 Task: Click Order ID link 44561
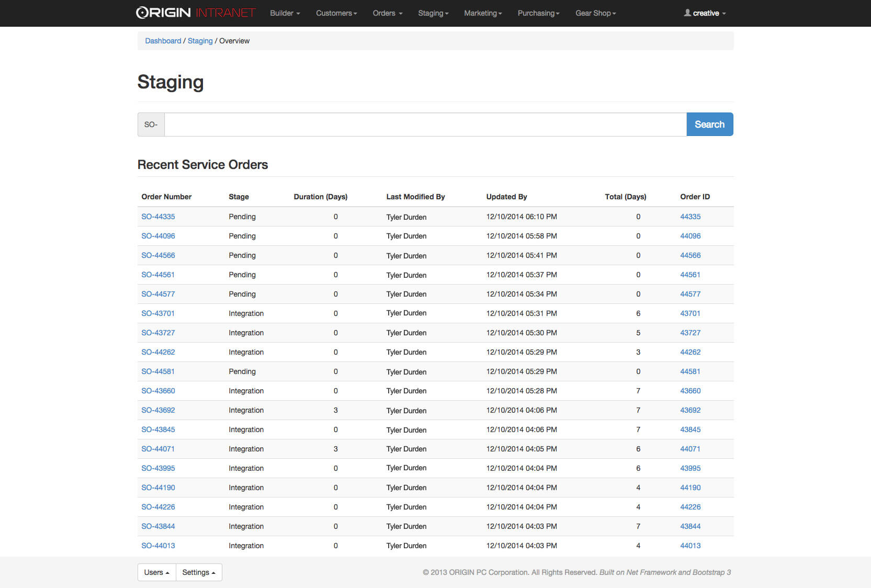690,275
